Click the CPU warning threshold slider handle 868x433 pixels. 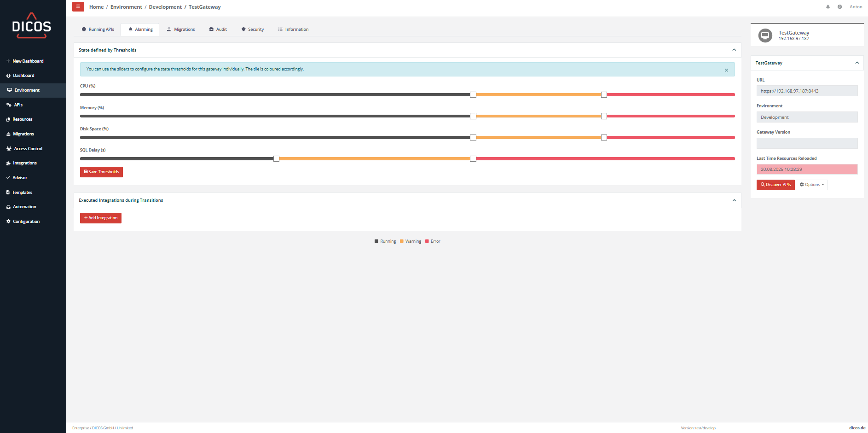(473, 95)
